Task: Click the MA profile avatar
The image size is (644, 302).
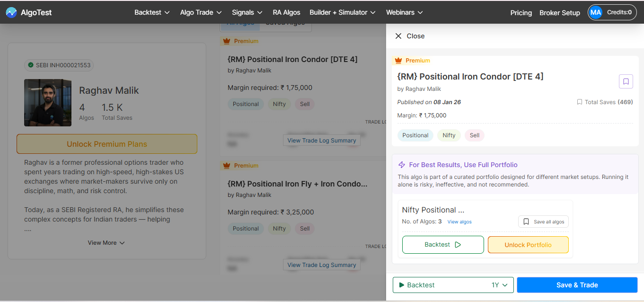Action: click(x=596, y=12)
